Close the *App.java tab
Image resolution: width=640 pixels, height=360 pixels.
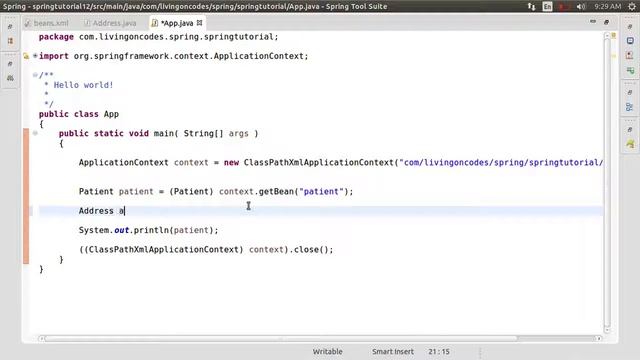pyautogui.click(x=199, y=23)
